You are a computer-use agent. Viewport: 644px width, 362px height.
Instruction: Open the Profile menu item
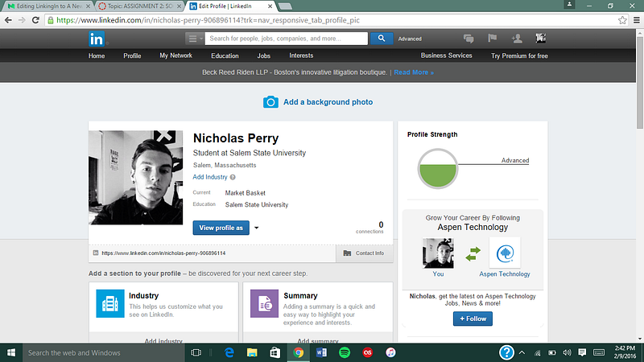pyautogui.click(x=132, y=56)
